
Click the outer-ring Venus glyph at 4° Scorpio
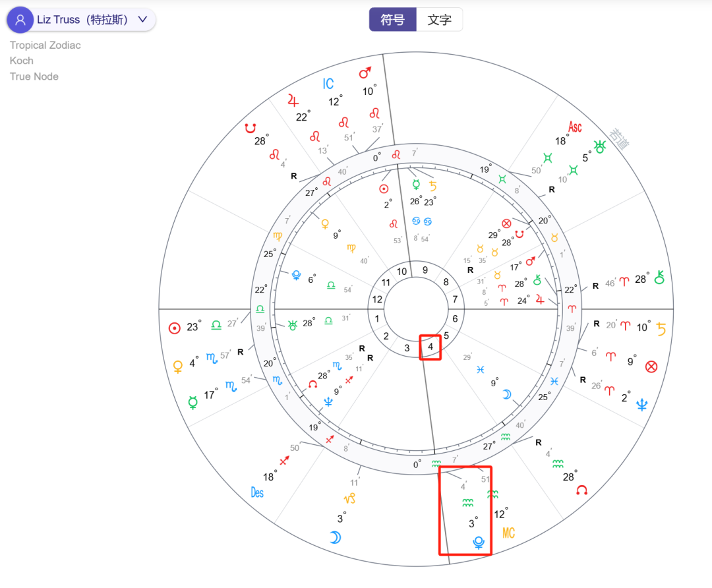(178, 367)
